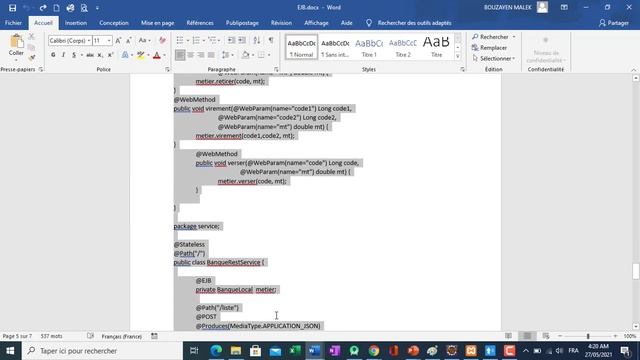The width and height of the screenshot is (640, 360).
Task: Open the borders dropdown
Action: point(269,55)
